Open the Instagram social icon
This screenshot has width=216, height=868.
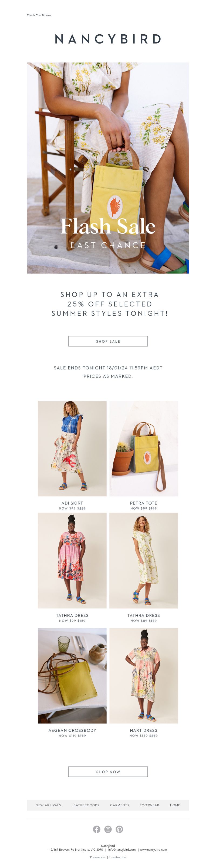pyautogui.click(x=108, y=829)
